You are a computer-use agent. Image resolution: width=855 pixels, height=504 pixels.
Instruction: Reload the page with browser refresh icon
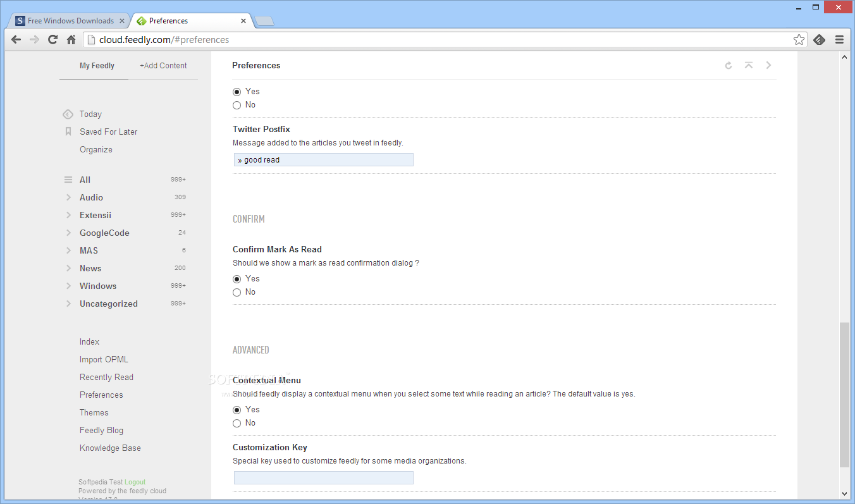(x=53, y=39)
